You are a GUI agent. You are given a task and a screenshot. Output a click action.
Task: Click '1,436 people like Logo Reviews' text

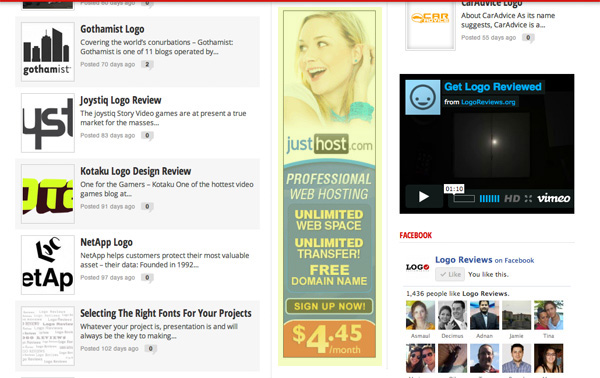click(x=458, y=293)
